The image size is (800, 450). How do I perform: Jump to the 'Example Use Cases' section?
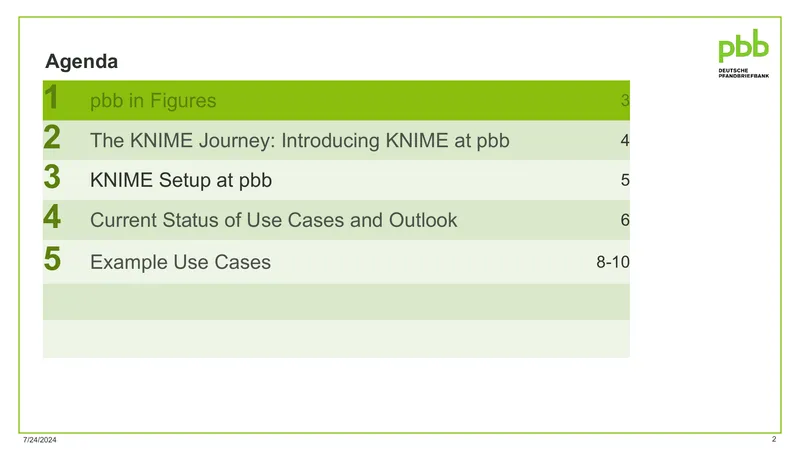(180, 262)
